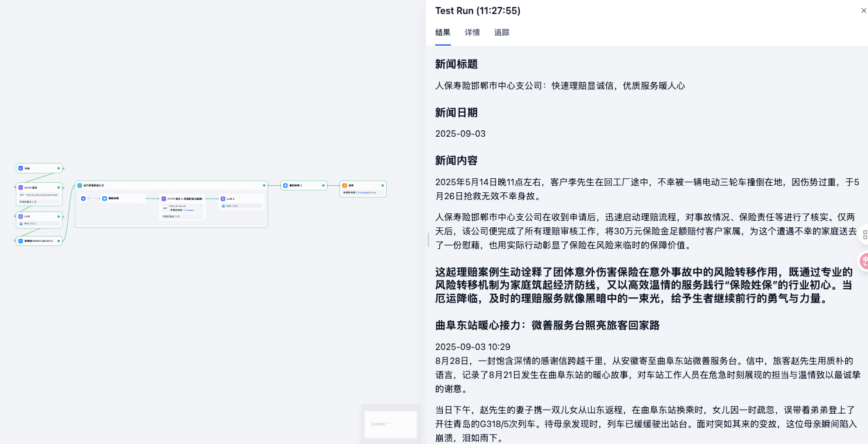Viewport: 868px width, 444px height.
Task: Select the 模板转换 node icon inside the iteration
Action: pyautogui.click(x=105, y=199)
